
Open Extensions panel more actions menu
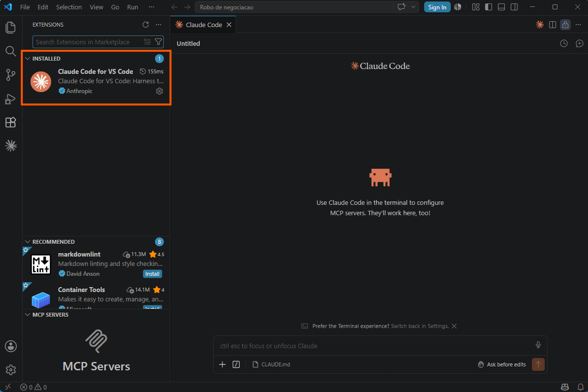(158, 25)
